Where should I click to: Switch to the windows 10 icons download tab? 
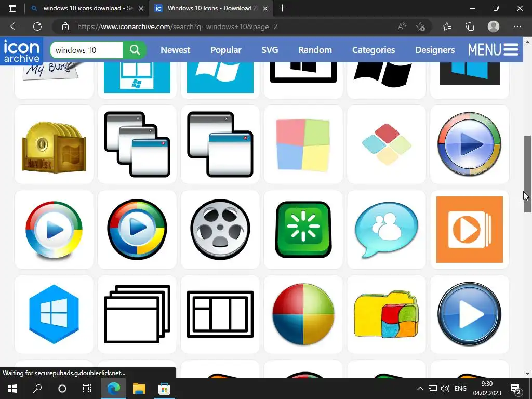pos(88,8)
